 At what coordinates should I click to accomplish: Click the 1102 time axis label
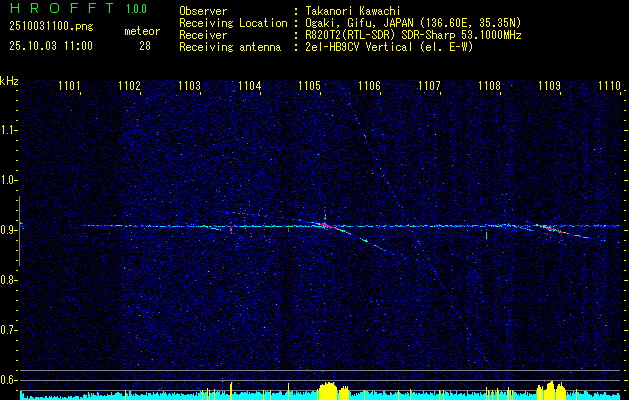130,85
